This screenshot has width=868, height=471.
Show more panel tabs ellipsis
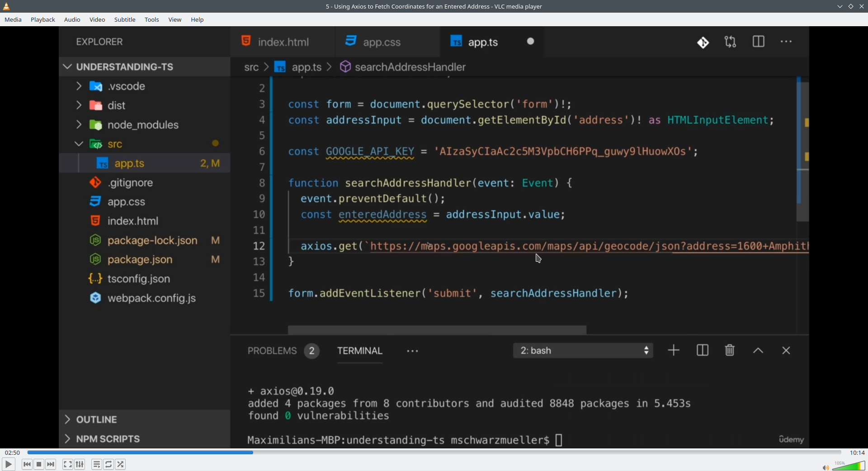pyautogui.click(x=412, y=351)
